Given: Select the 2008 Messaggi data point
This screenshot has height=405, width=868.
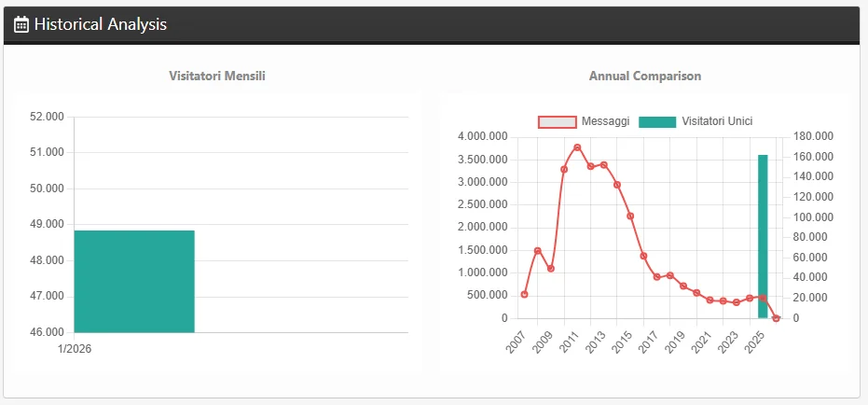Looking at the screenshot, I should tap(537, 251).
